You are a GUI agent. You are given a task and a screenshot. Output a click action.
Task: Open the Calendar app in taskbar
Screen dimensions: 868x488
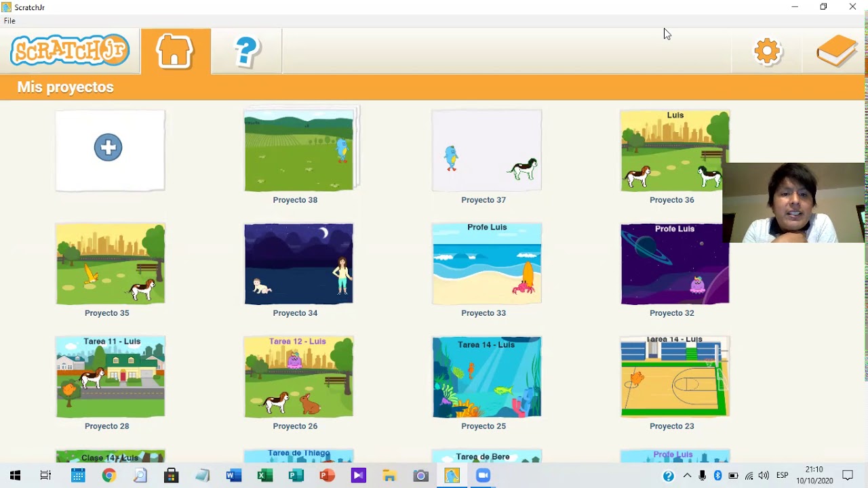click(x=78, y=476)
